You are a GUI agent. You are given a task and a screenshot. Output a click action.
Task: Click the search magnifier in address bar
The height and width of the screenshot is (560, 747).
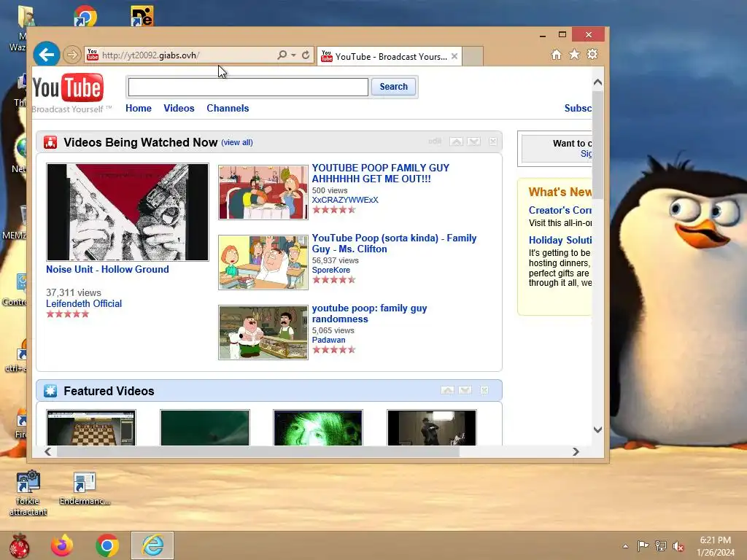282,55
